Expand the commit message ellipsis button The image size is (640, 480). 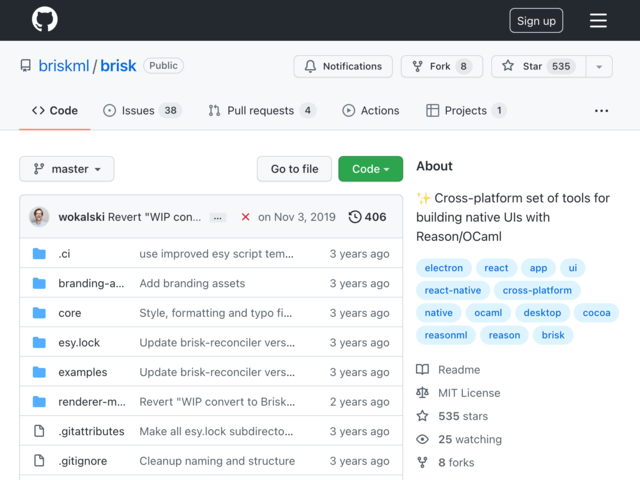coord(218,218)
